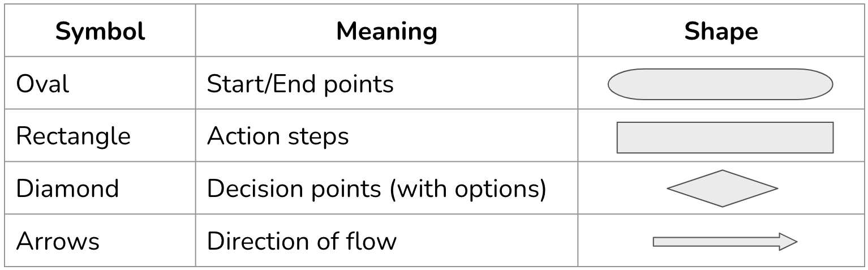Select the "Diamond" symbol name
The width and height of the screenshot is (868, 270).
pos(67,188)
